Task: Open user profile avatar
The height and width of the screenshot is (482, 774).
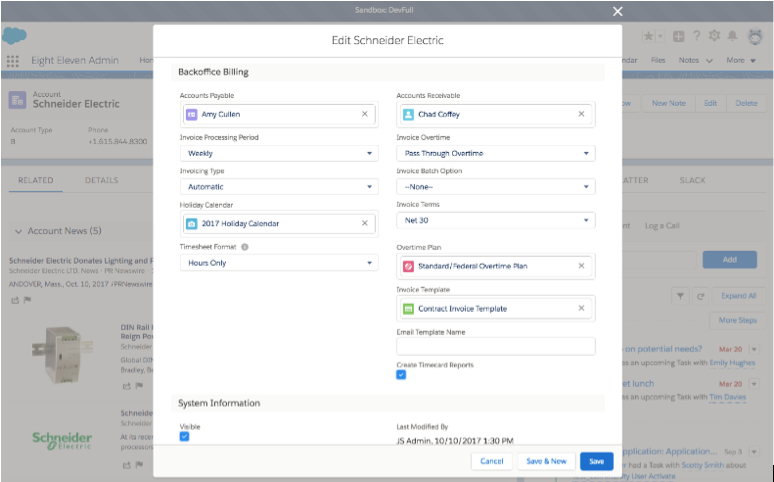Action: click(x=755, y=37)
